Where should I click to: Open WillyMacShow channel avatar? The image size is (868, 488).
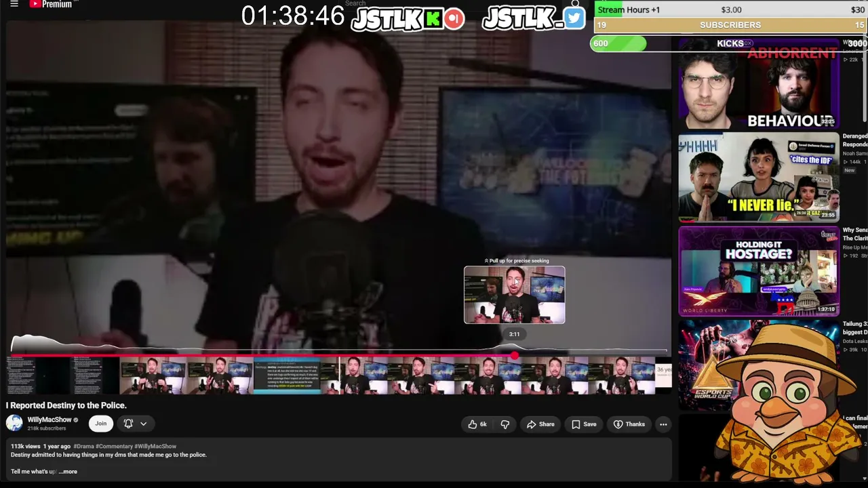tap(14, 424)
